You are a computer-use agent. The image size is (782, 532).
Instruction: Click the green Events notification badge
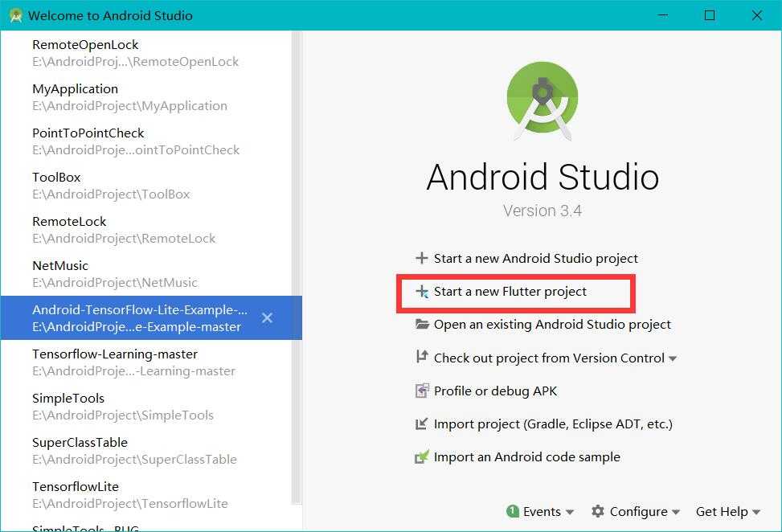[x=512, y=511]
